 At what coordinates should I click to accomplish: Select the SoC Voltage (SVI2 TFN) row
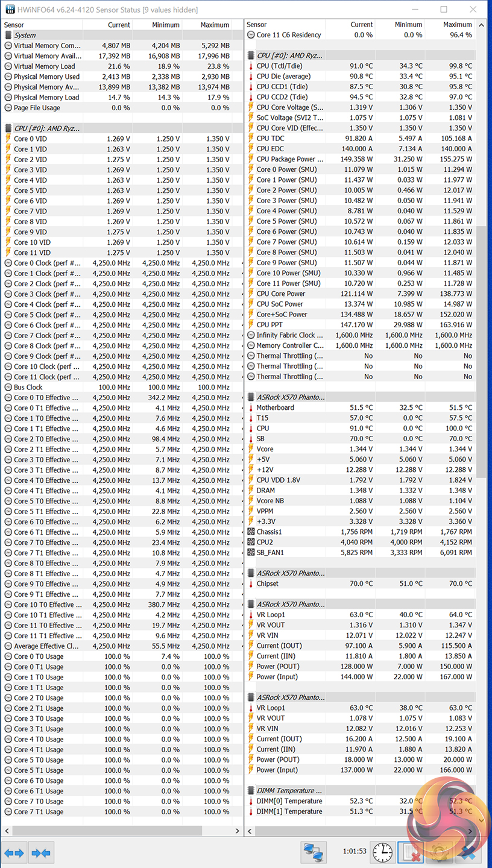[360, 118]
